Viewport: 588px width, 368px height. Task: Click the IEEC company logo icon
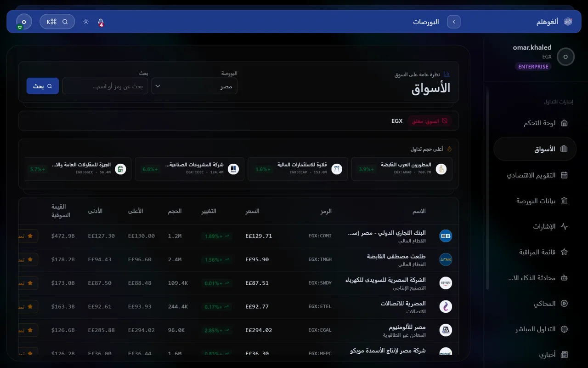point(233,169)
